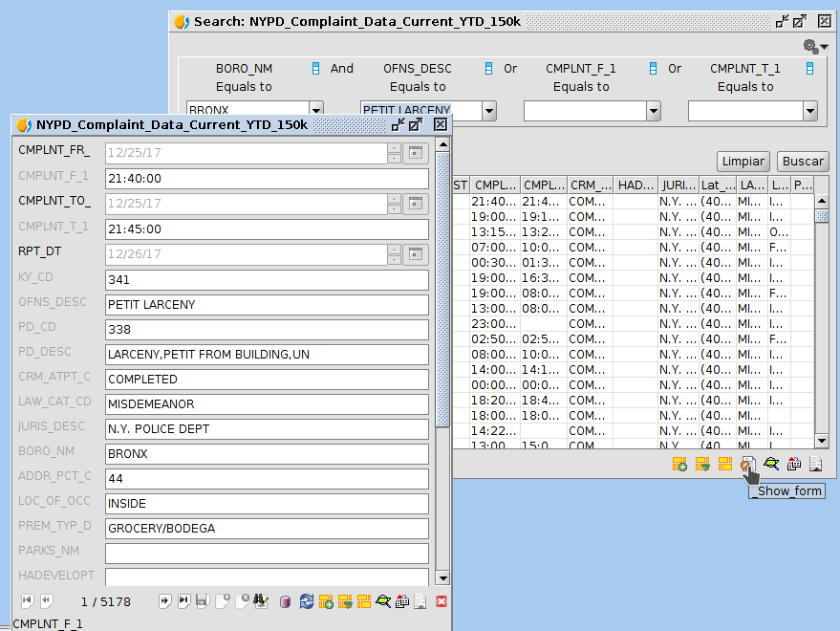Click the binoculars search icon in form
The width and height of the screenshot is (840, 631).
coord(261,601)
